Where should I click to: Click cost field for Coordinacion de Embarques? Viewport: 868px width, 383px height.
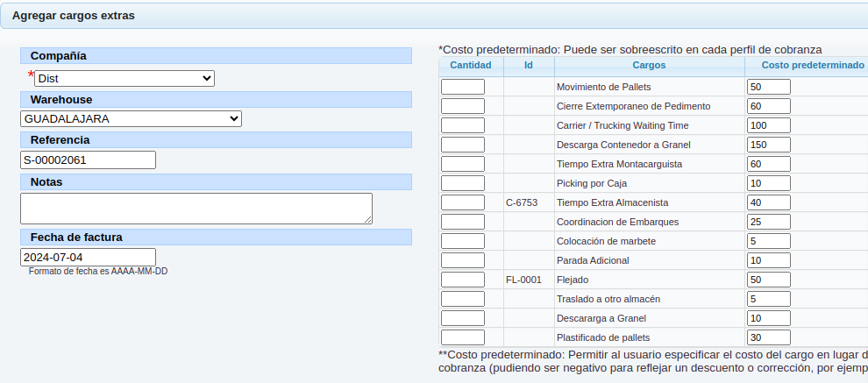[768, 222]
